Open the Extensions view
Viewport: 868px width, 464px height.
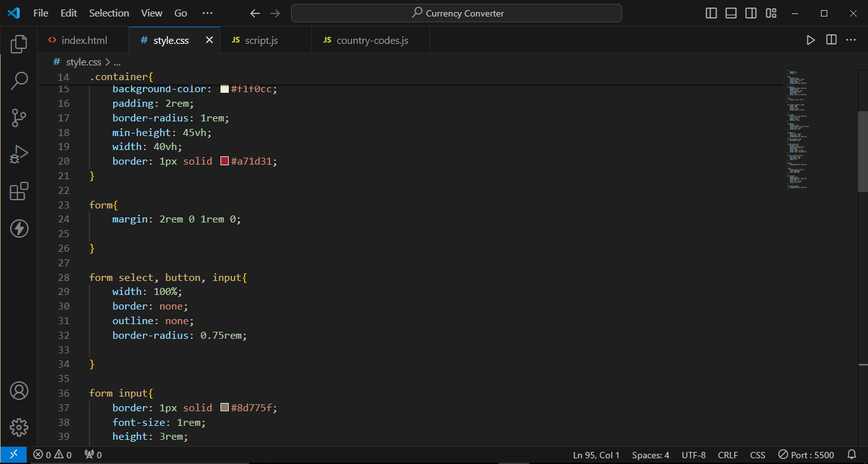(x=19, y=191)
